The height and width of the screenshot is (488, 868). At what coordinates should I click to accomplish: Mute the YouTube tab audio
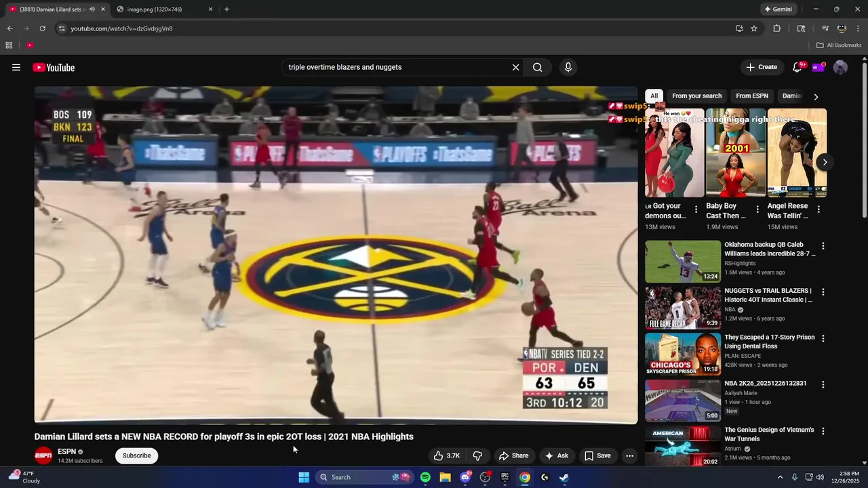pyautogui.click(x=92, y=9)
